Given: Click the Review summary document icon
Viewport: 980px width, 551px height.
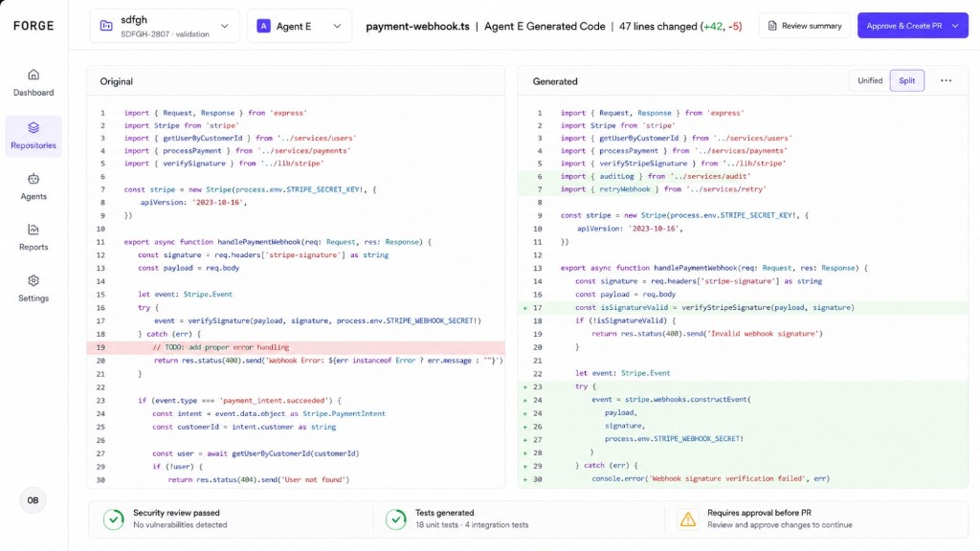Looking at the screenshot, I should [772, 26].
